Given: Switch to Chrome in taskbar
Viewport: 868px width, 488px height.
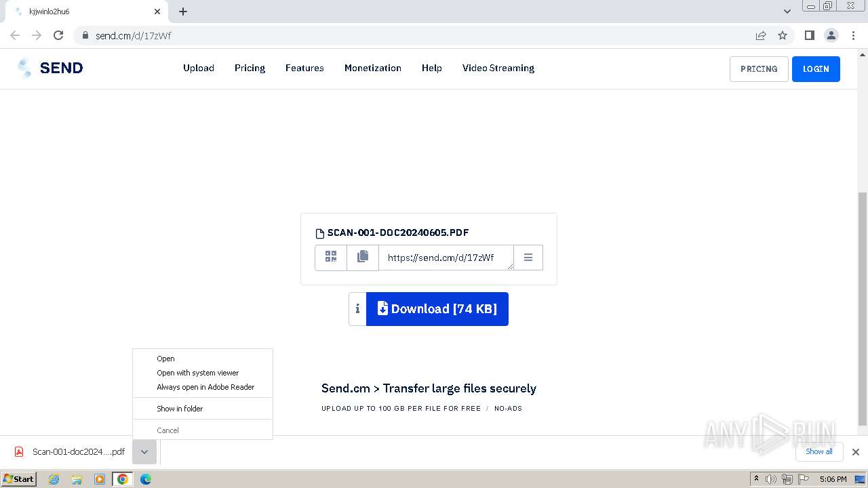Looking at the screenshot, I should (x=123, y=479).
